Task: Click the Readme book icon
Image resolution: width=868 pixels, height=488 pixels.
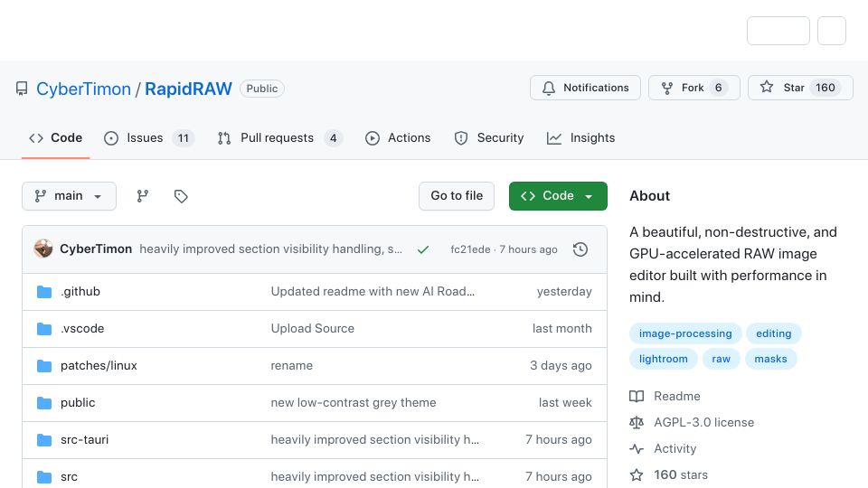Action: tap(637, 396)
